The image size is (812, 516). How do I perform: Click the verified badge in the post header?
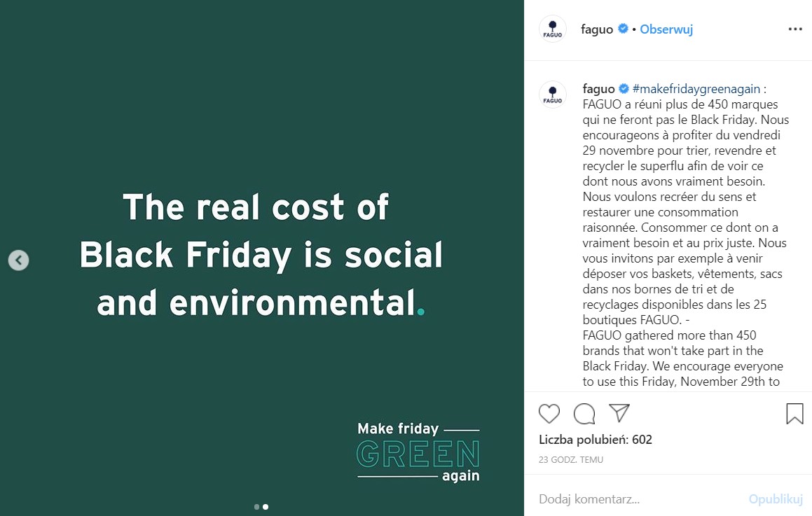coord(623,29)
